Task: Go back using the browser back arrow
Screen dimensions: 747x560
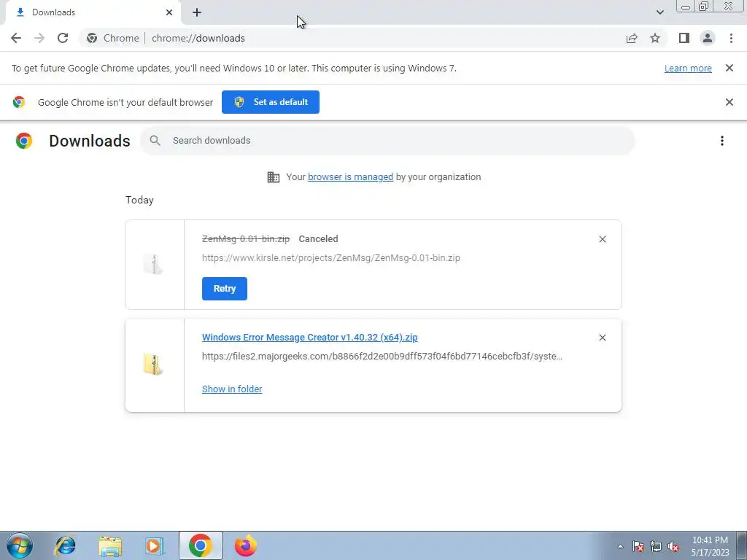Action: tap(16, 38)
